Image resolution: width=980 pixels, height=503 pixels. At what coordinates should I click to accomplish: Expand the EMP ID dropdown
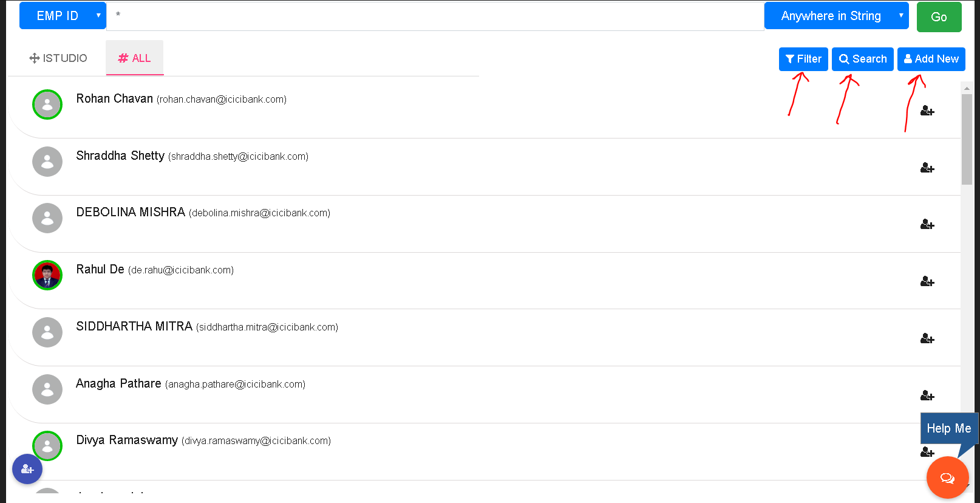pyautogui.click(x=63, y=16)
